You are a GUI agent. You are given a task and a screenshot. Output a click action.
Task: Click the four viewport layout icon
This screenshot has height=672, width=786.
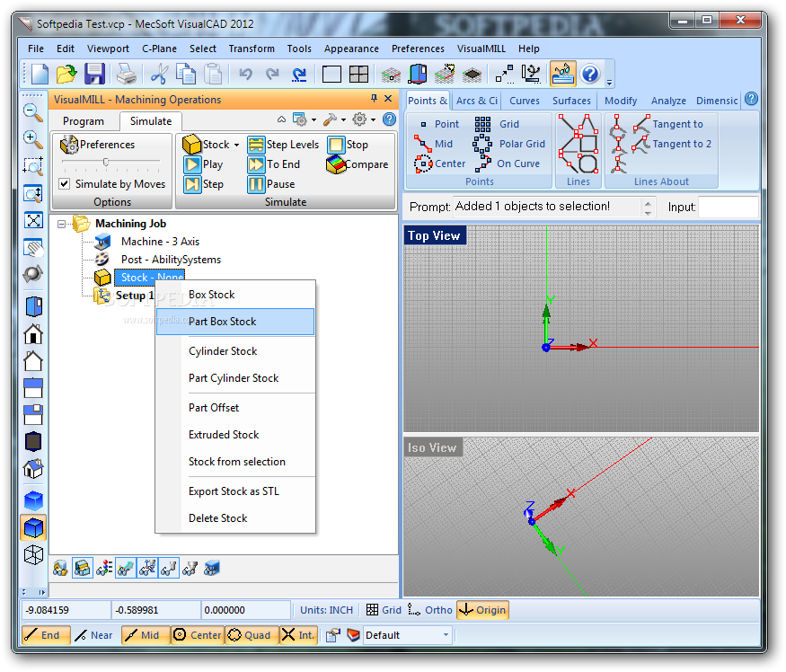tap(358, 75)
